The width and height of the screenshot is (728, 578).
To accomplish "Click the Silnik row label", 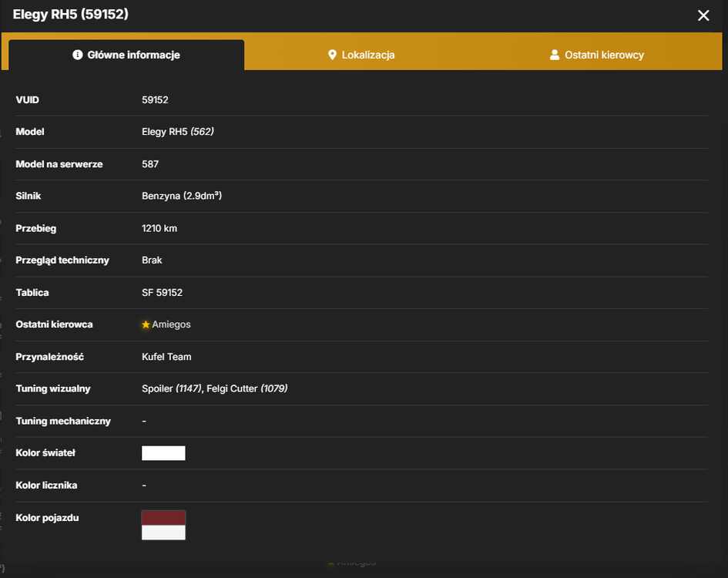I will click(x=29, y=196).
